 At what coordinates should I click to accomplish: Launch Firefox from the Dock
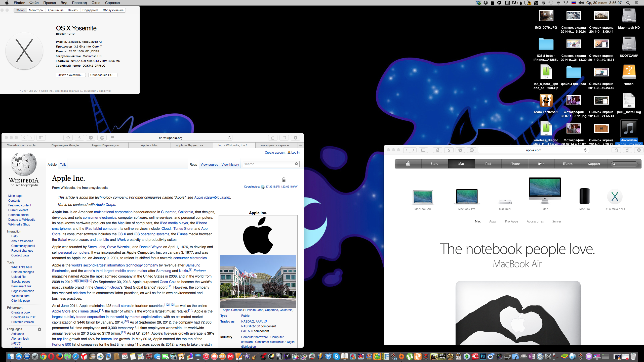tap(59, 356)
